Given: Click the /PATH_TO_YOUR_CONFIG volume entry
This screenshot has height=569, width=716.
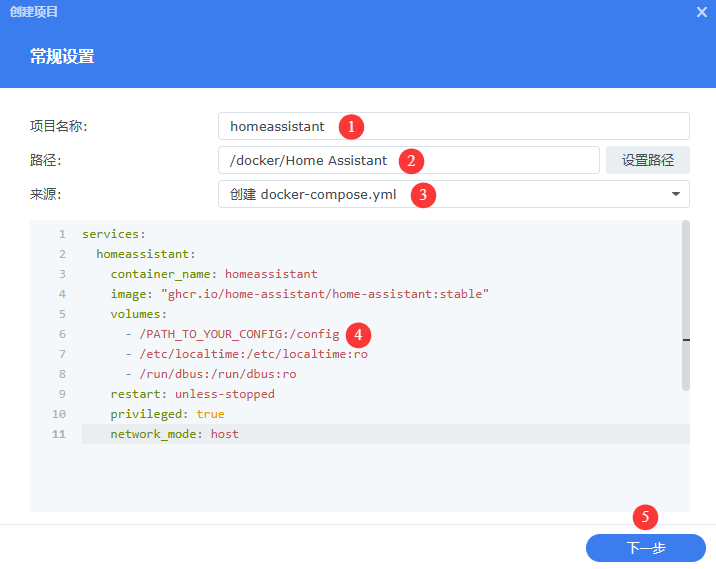Looking at the screenshot, I should point(240,334).
